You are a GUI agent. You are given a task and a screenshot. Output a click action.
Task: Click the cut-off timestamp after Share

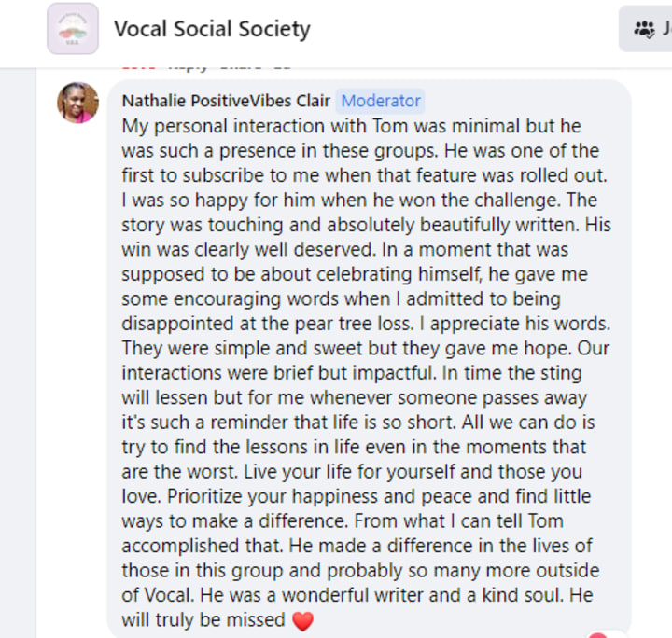click(x=282, y=67)
